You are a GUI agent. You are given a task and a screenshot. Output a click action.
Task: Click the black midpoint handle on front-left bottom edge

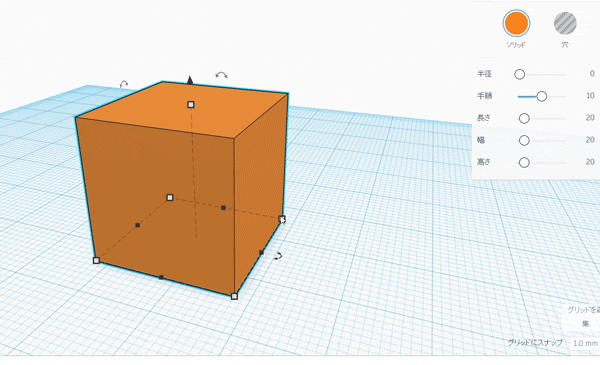(161, 277)
